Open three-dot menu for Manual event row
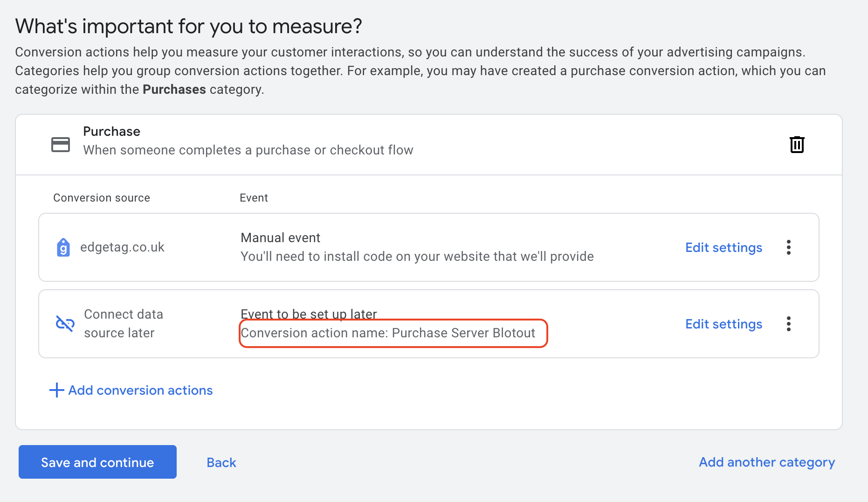The width and height of the screenshot is (868, 502). (x=788, y=247)
